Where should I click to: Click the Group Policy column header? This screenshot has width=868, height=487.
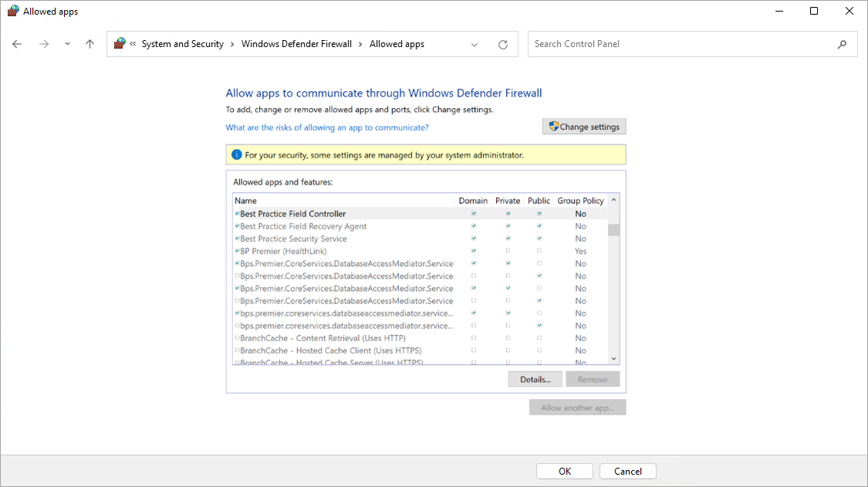(x=580, y=201)
